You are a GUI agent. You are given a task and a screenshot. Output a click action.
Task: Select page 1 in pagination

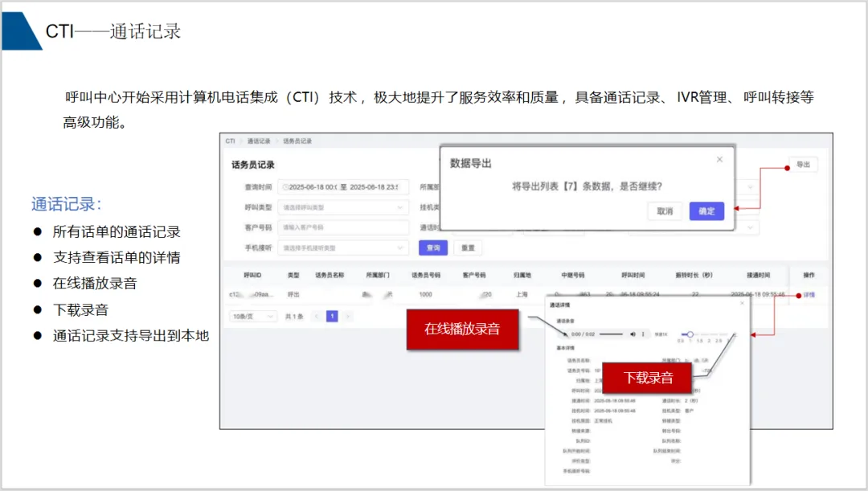(332, 317)
